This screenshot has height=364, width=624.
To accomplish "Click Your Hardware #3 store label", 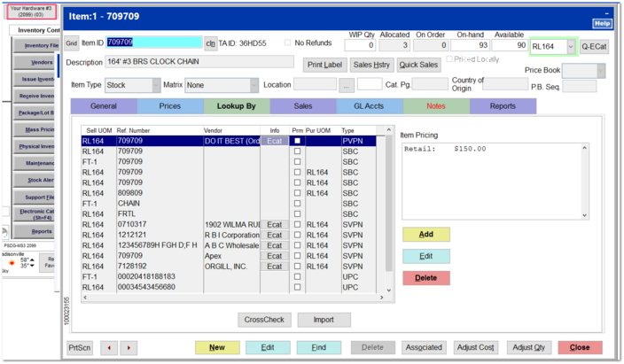I will [x=31, y=12].
